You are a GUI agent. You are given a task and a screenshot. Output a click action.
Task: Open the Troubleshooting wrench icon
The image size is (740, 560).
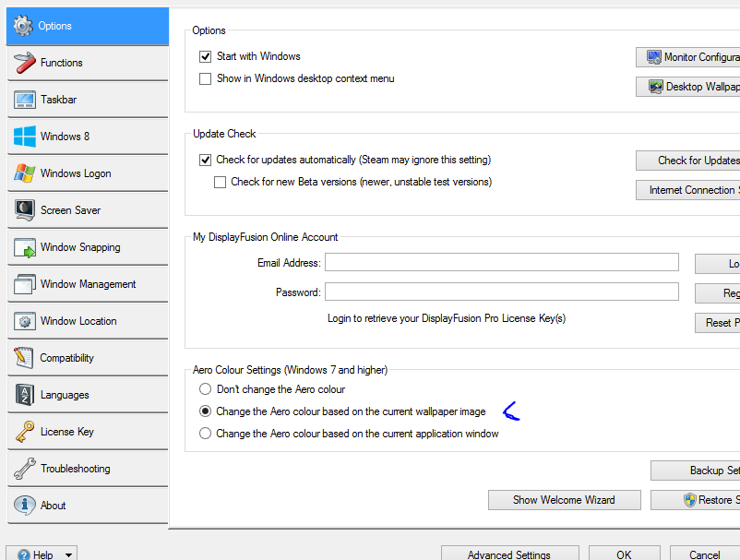click(x=24, y=469)
